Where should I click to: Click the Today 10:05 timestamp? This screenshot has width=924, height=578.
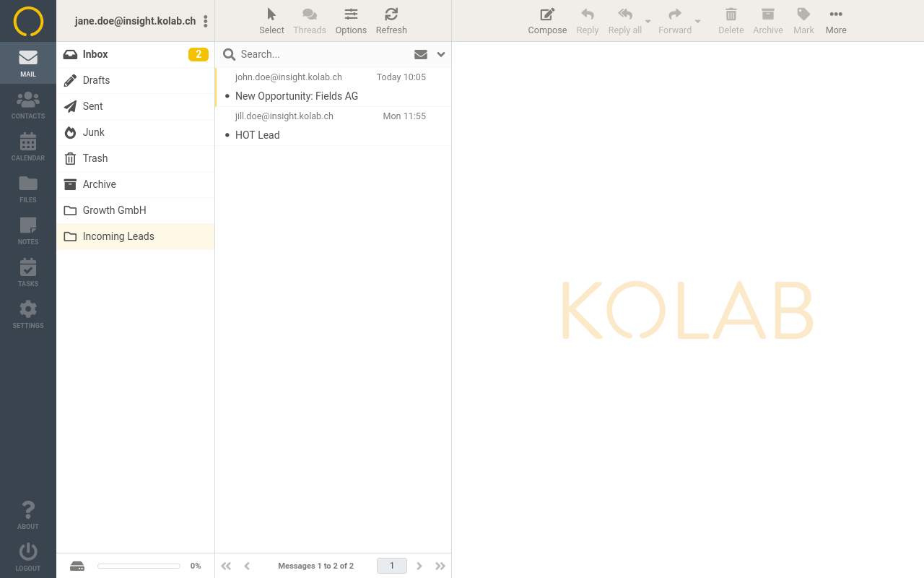click(401, 77)
